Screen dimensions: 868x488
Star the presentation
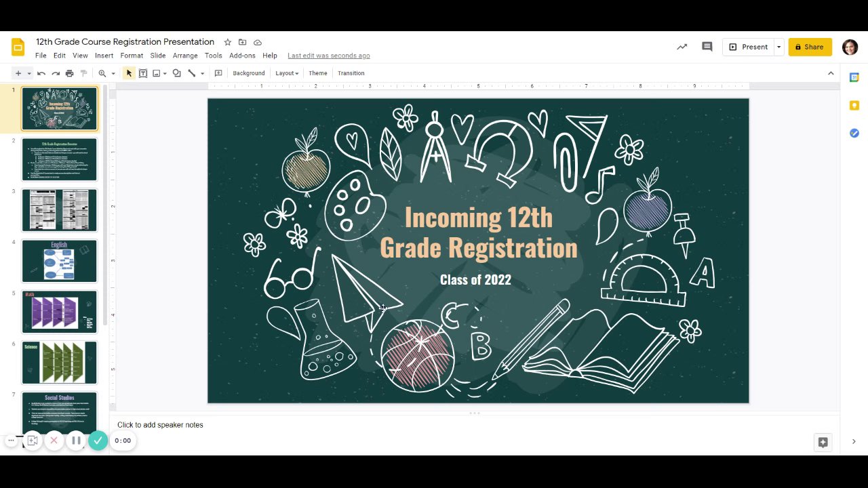(x=228, y=42)
